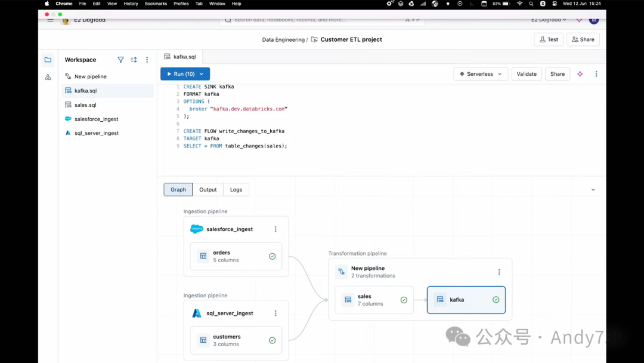Screen dimensions: 644x363
Task: Click the project folder icon beside Customer ETL project
Action: pyautogui.click(x=314, y=39)
